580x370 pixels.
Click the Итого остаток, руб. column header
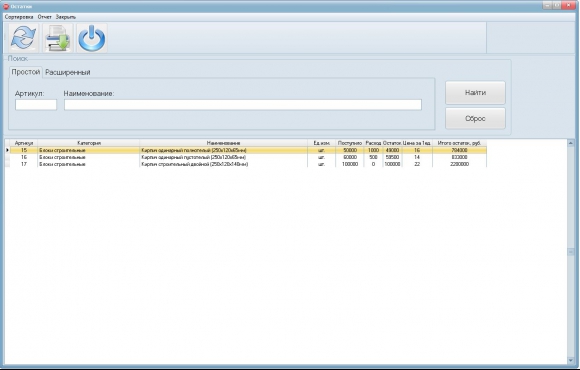(459, 143)
